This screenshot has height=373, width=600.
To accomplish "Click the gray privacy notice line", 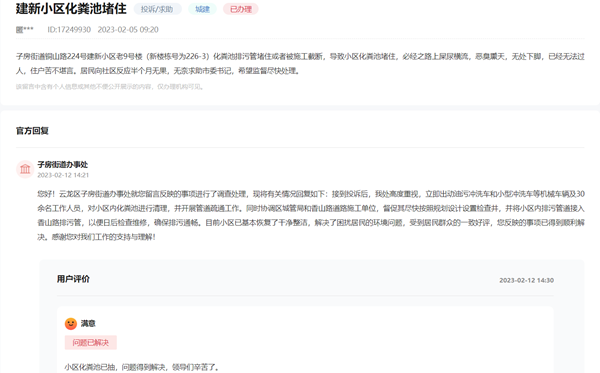I will 110,87.
